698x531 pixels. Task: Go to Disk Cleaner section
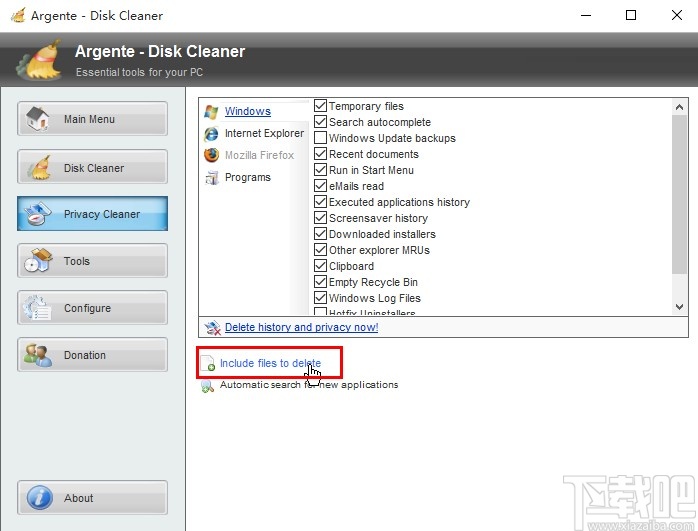(x=93, y=167)
